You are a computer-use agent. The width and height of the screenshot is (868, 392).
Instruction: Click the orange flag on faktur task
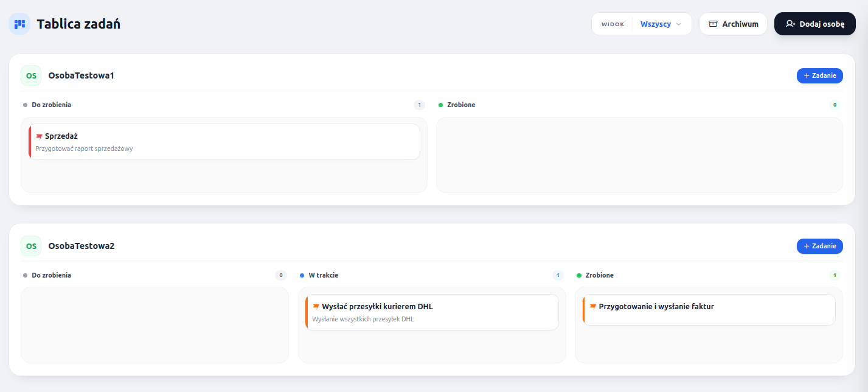pyautogui.click(x=593, y=306)
